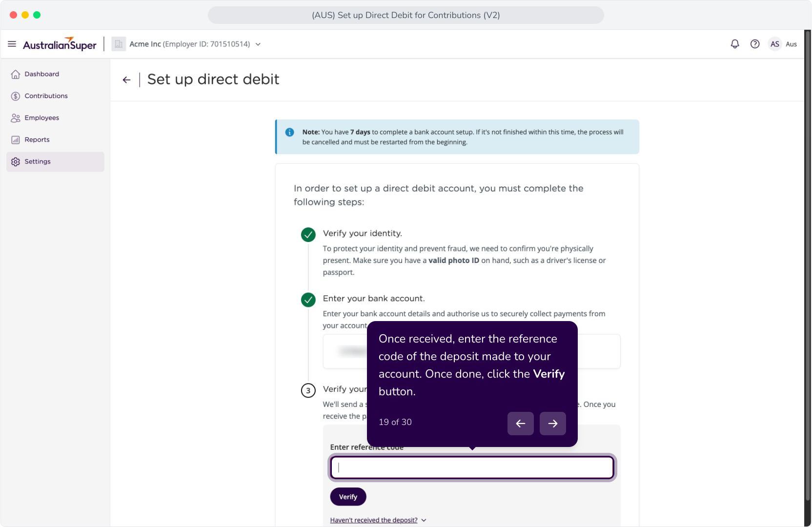Open the hamburger navigation menu
The width and height of the screenshot is (812, 527).
coord(12,44)
